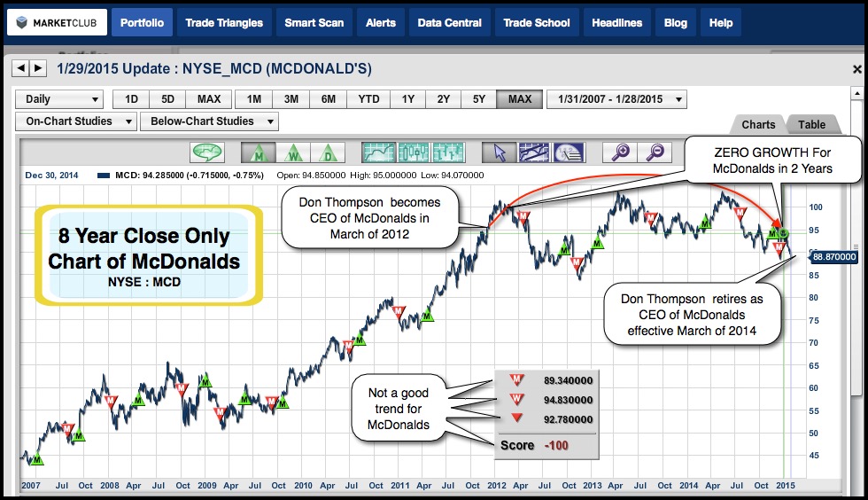Expand the Below-Chart Studies dropdown
Image resolution: width=868 pixels, height=500 pixels.
(210, 121)
